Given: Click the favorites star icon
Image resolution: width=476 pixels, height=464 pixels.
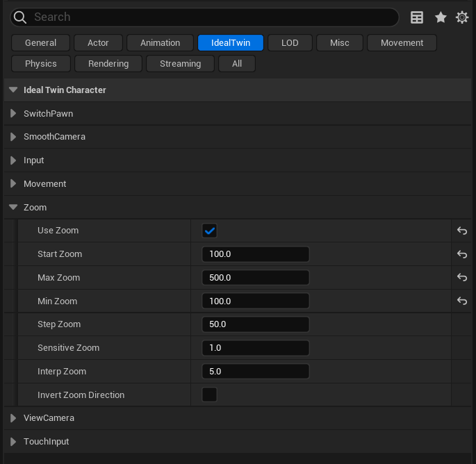Looking at the screenshot, I should 441,17.
